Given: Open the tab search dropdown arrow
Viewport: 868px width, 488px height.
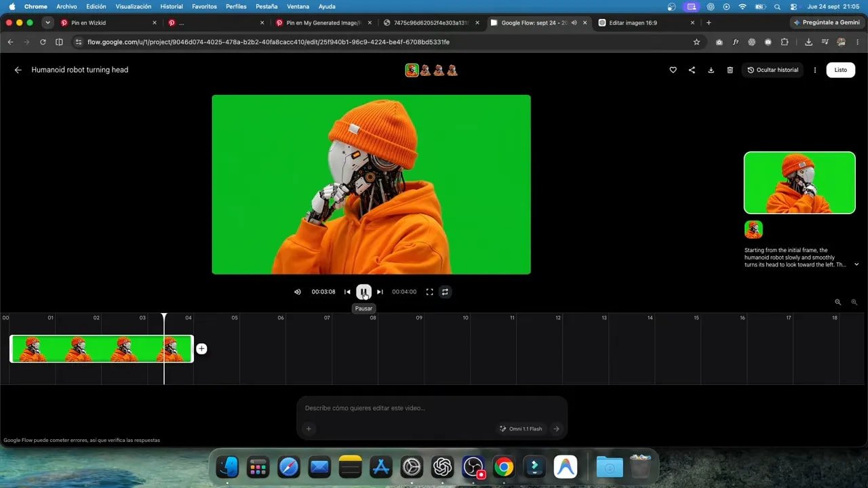Looking at the screenshot, I should (x=47, y=22).
